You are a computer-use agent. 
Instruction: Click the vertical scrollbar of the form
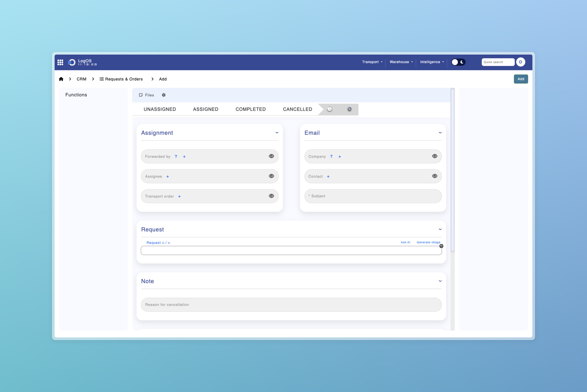coord(452,170)
